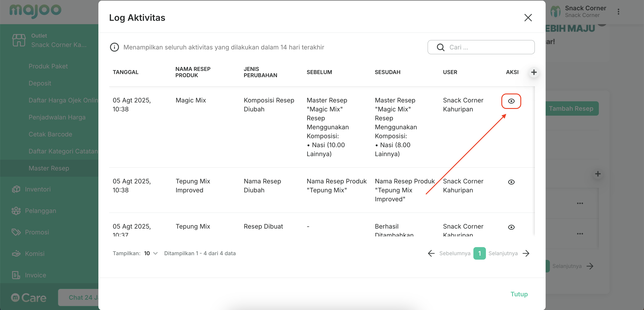The height and width of the screenshot is (310, 644).
Task: Open the Pelanggan sidebar menu
Action: (40, 211)
